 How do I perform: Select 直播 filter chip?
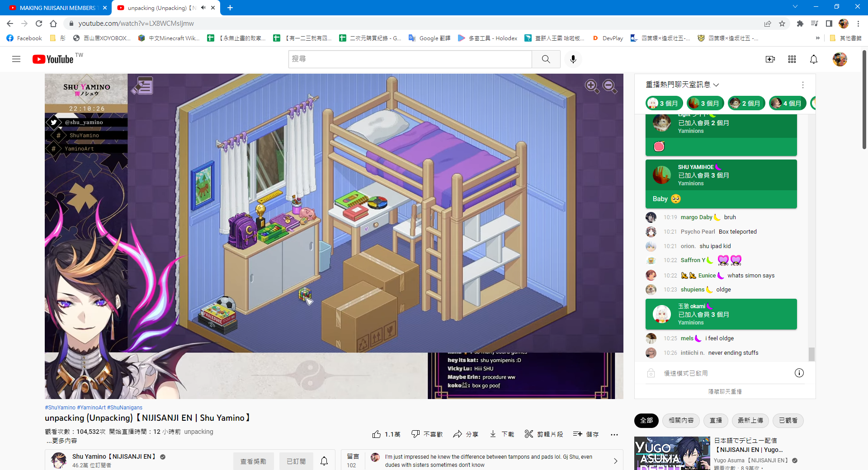(x=716, y=421)
